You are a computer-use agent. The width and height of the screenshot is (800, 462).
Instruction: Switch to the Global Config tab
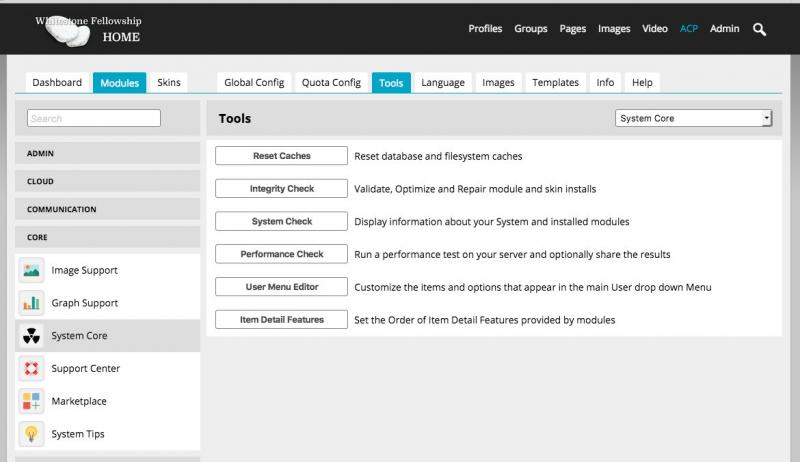coord(254,83)
